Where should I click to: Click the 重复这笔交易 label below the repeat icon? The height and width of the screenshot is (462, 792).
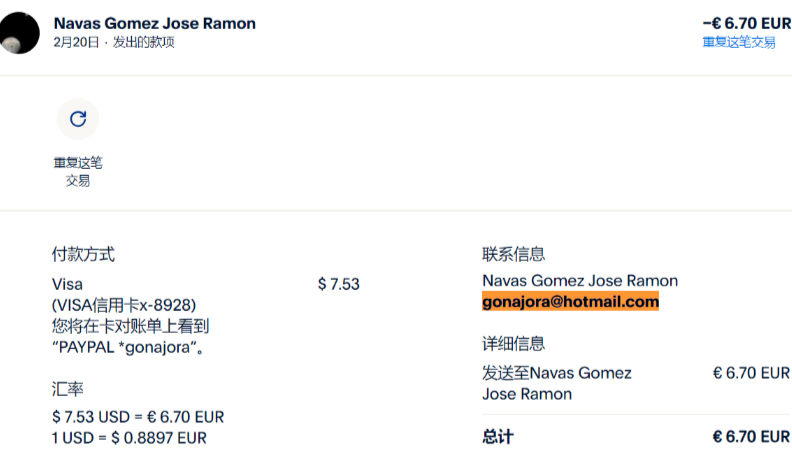78,171
